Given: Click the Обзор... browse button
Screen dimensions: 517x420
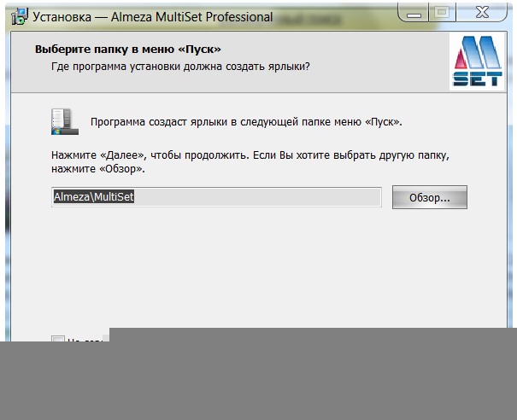Looking at the screenshot, I should [x=430, y=197].
